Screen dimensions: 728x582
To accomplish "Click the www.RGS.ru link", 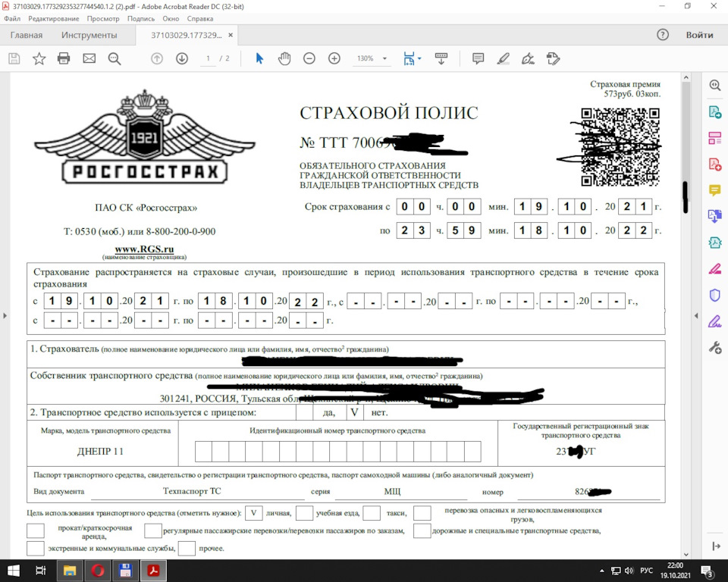I will (144, 249).
